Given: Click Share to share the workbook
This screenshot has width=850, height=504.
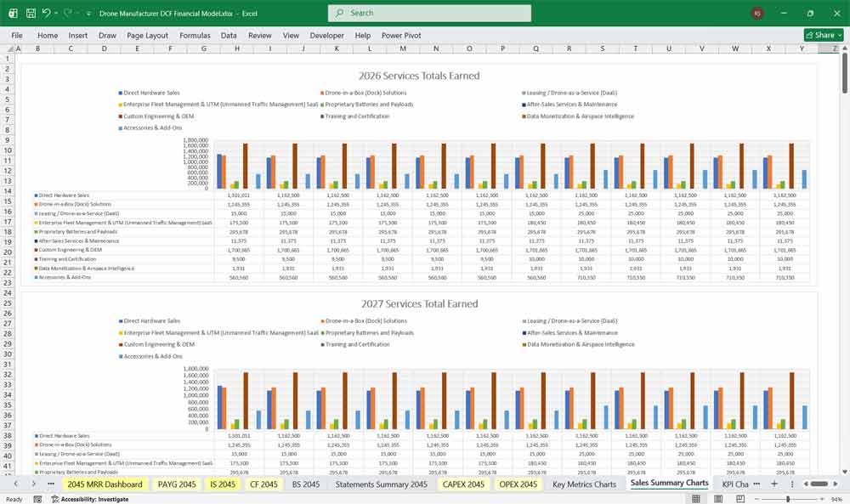Looking at the screenshot, I should 819,35.
